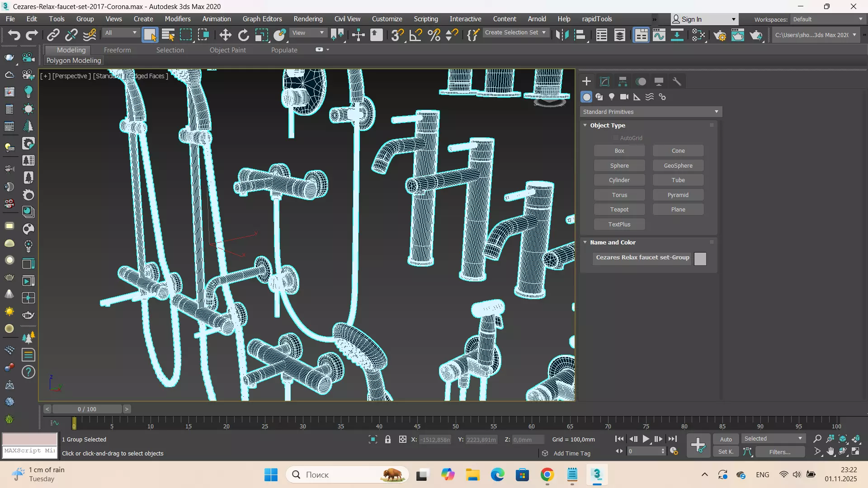Select the Select and Link tool
868x488 pixels.
[x=53, y=35]
